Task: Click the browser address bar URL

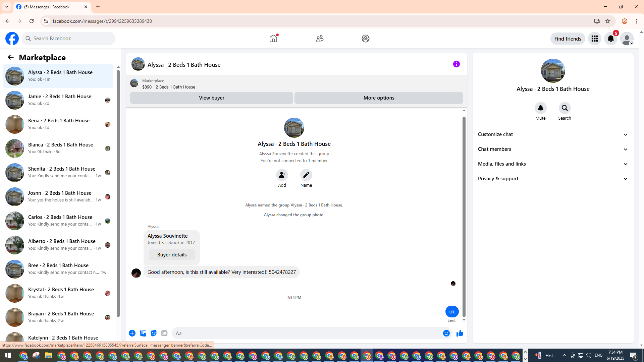Action: (x=102, y=21)
